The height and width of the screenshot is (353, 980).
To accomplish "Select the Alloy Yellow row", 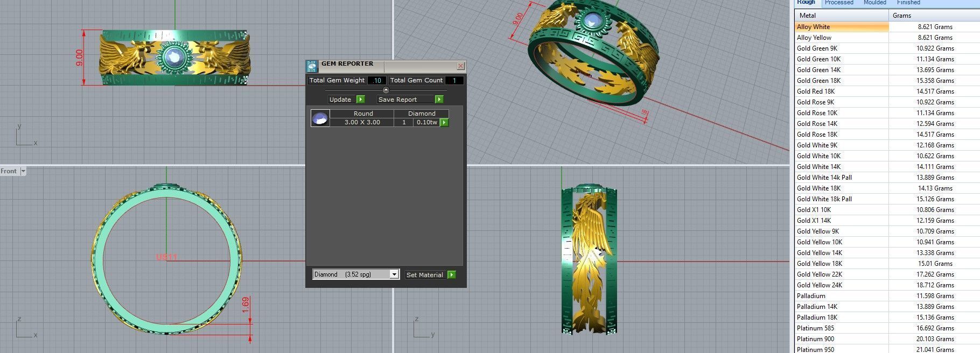I will tap(887, 38).
